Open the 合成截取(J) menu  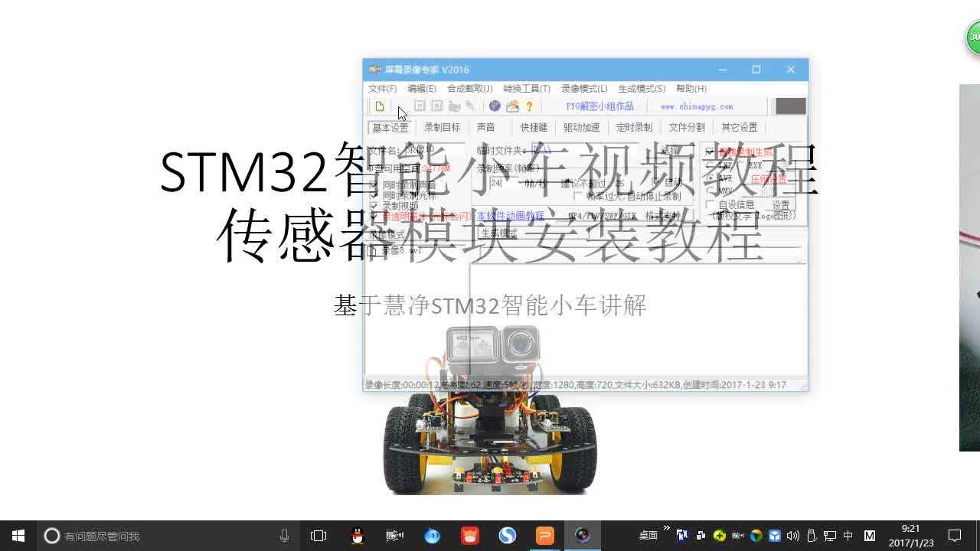(470, 89)
